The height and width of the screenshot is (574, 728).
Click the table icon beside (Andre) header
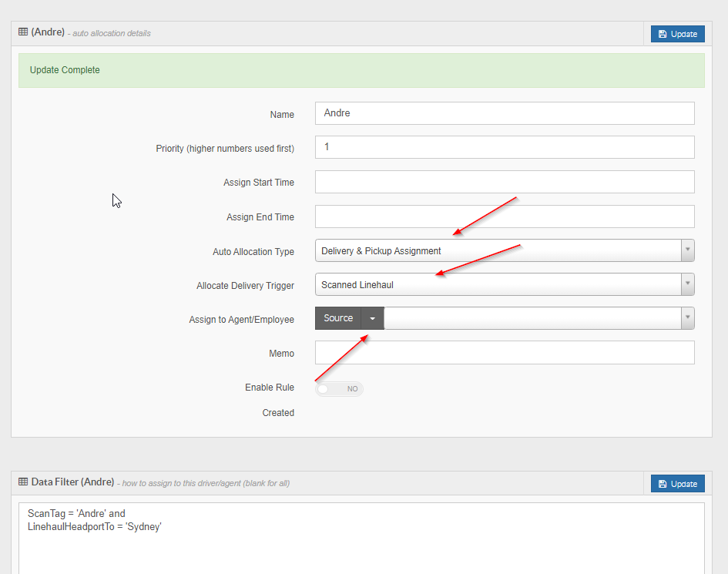pyautogui.click(x=23, y=32)
